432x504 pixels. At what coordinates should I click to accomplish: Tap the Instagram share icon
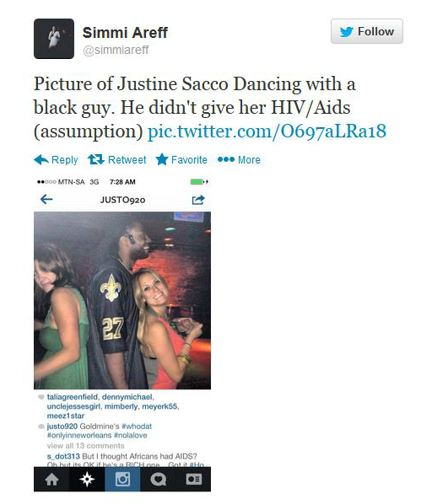pos(198,200)
